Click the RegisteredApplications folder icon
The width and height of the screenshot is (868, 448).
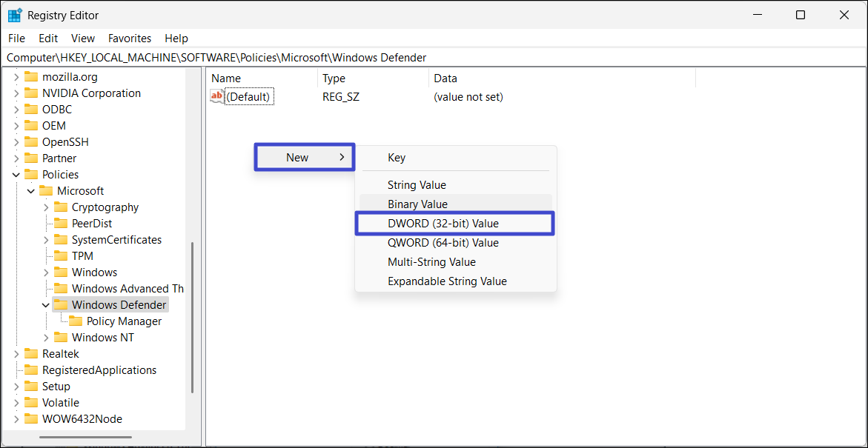[31, 370]
